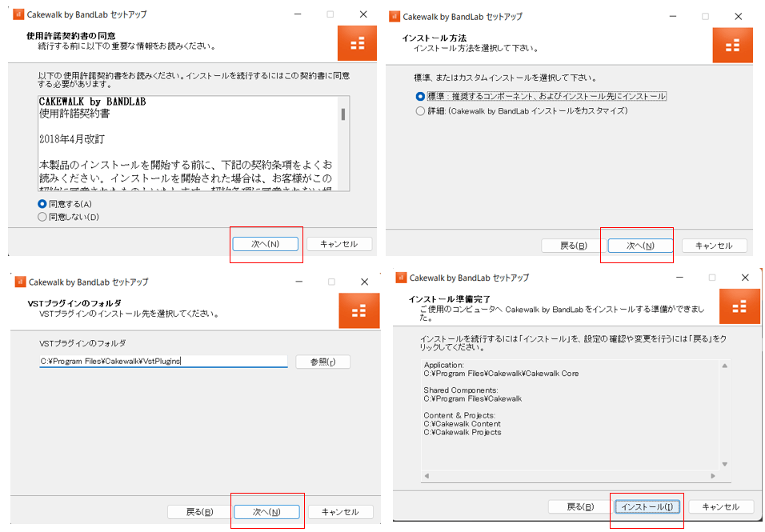This screenshot has height=532, width=765.
Task: Close the install ready setup window
Action: coord(745,278)
